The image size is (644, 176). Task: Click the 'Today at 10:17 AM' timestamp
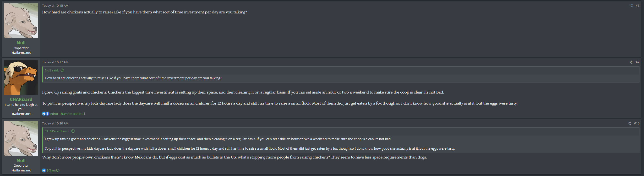click(55, 62)
